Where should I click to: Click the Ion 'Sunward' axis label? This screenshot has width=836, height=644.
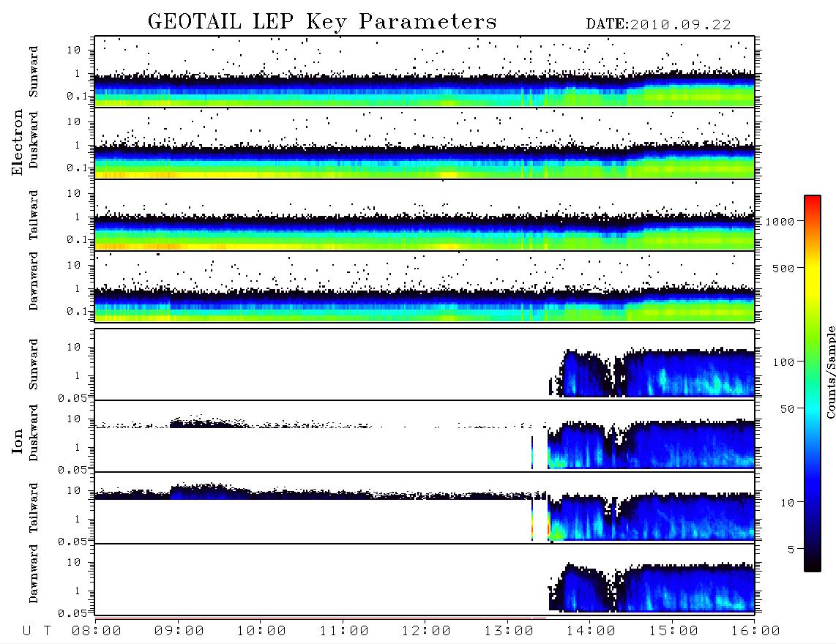click(x=34, y=364)
